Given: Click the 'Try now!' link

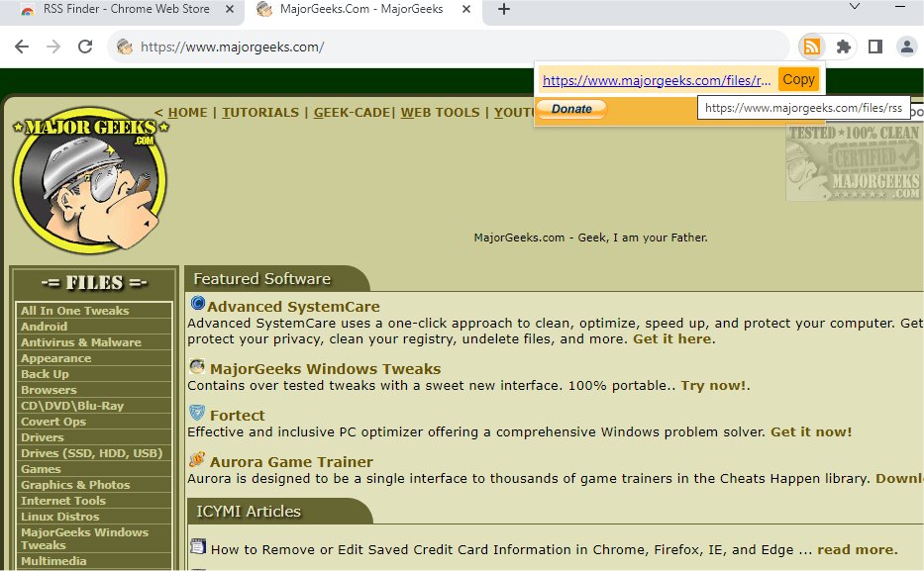Looking at the screenshot, I should point(714,386).
